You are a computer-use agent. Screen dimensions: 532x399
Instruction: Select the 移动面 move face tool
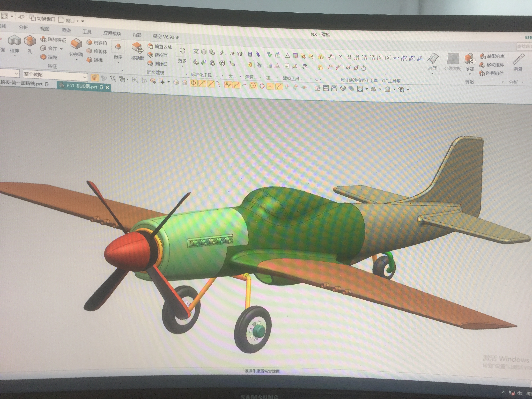click(x=138, y=51)
